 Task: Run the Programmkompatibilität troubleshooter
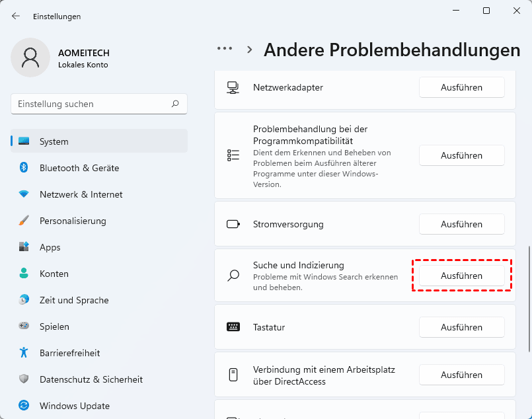coord(461,155)
